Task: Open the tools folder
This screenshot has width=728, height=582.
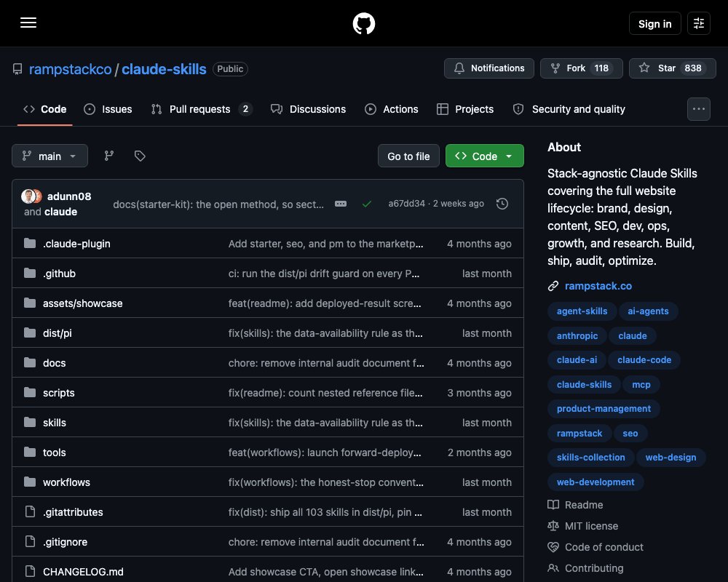Action: [55, 453]
